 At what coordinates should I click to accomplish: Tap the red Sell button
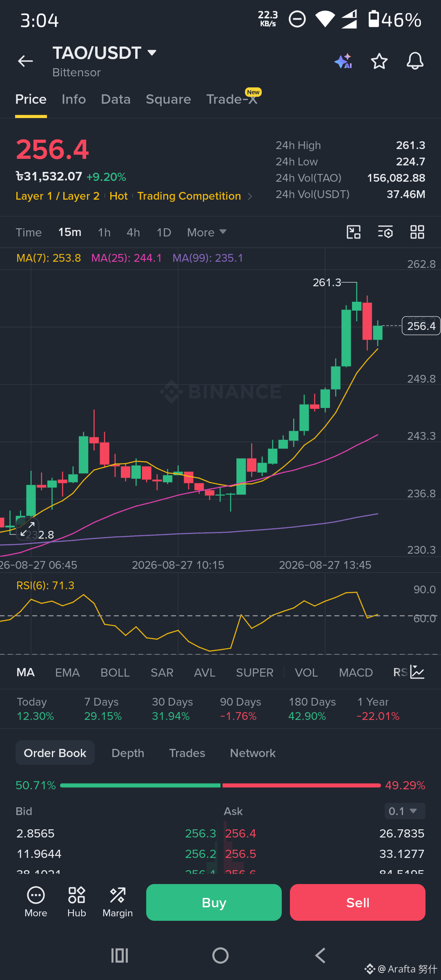[358, 902]
